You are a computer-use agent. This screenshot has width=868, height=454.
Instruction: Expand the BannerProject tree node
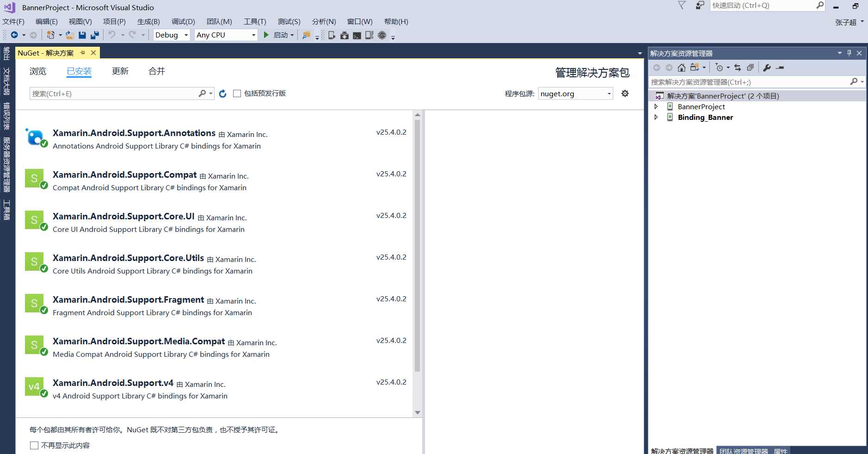tap(656, 106)
